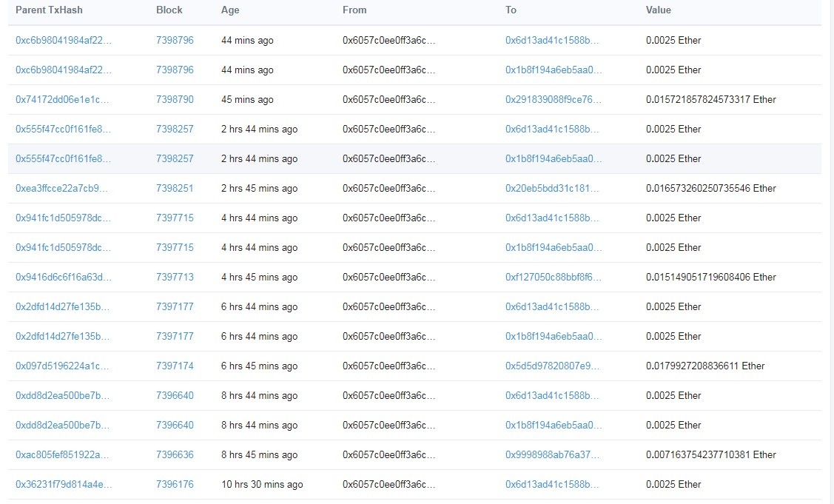
Task: Click the Value column header
Action: coord(659,10)
